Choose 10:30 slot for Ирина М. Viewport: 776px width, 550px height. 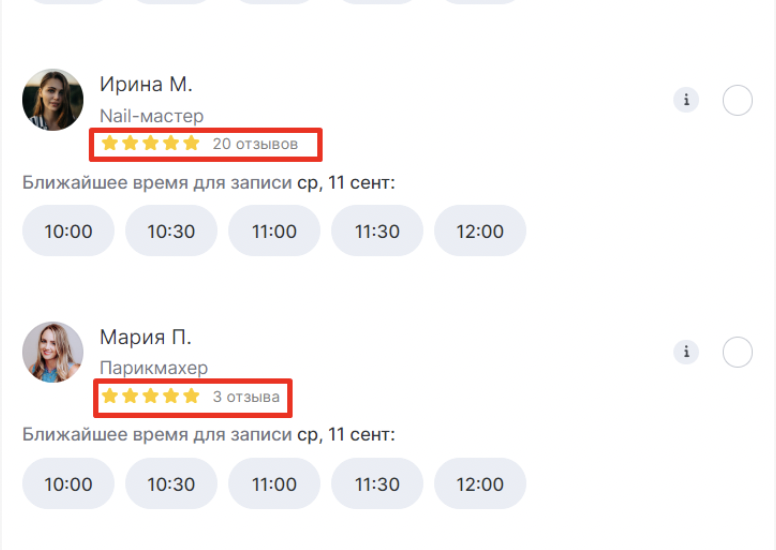click(x=171, y=231)
